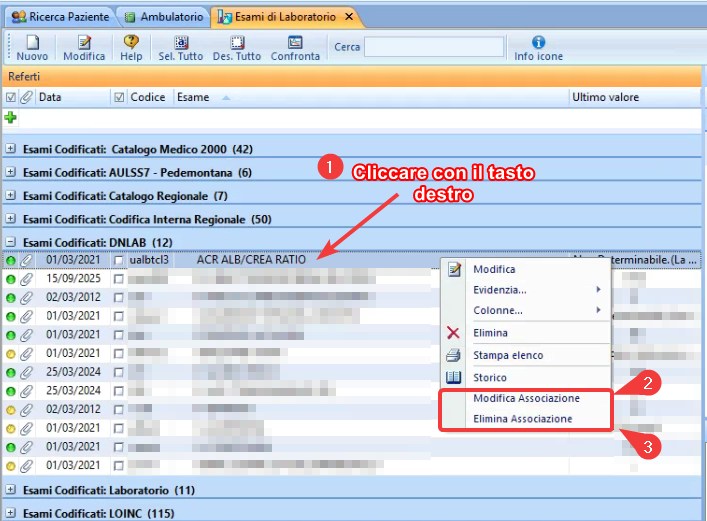Click green status dot on ualbtcl3 row
Image resolution: width=707 pixels, height=521 pixels.
point(11,260)
